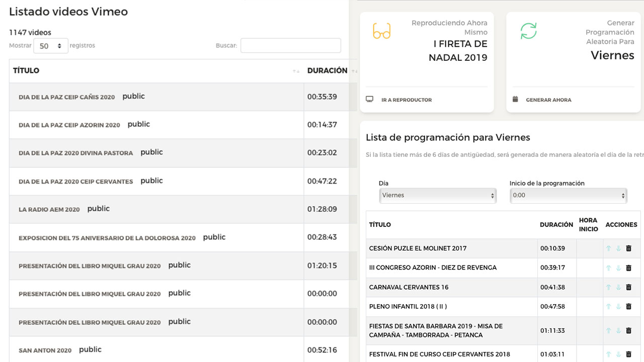Delete FESTIVAL FIN DE CURSO CEIP CERVANTES entry
The height and width of the screenshot is (362, 644).
click(628, 354)
